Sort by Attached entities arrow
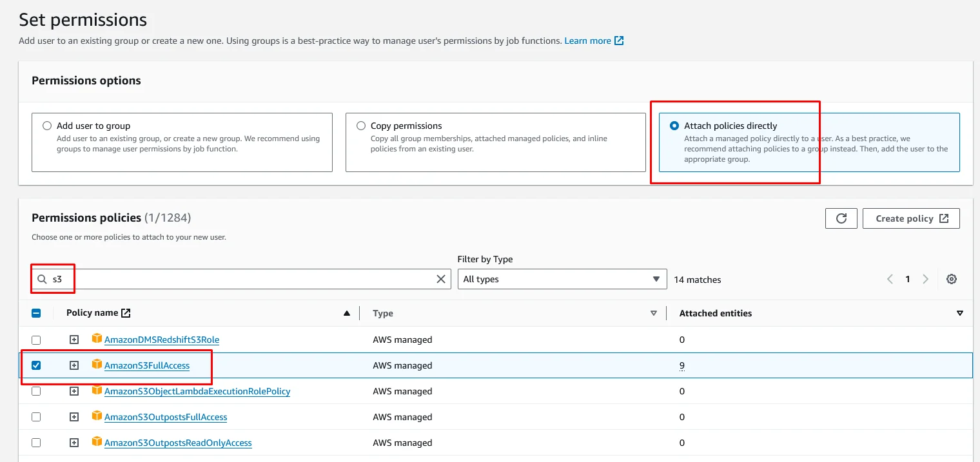The width and height of the screenshot is (980, 462). coord(959,313)
